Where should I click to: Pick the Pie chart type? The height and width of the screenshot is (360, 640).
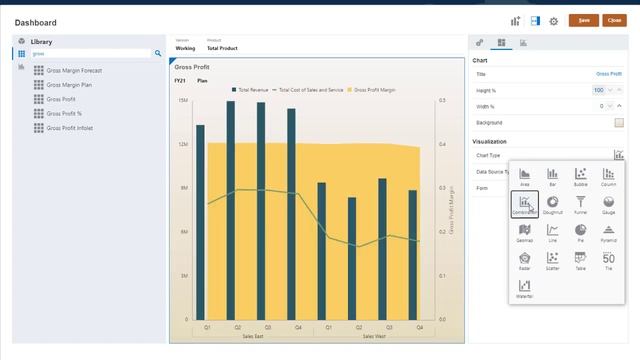[580, 232]
